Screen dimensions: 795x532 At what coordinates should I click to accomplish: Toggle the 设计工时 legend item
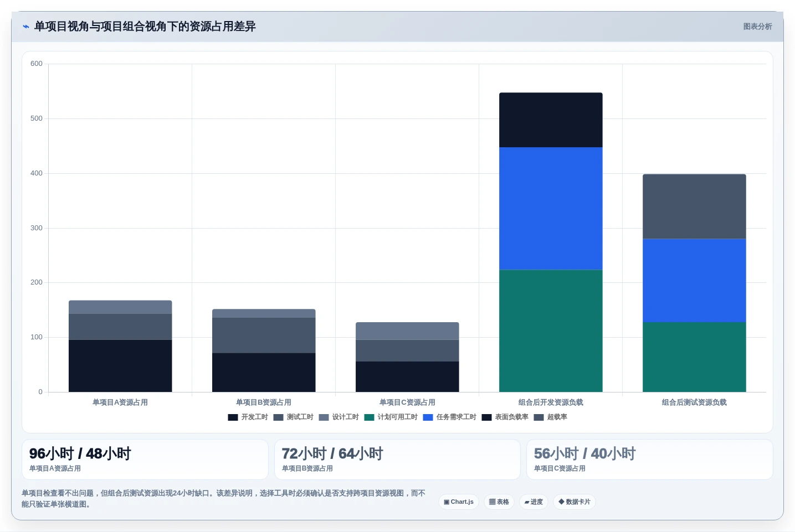[x=339, y=417]
